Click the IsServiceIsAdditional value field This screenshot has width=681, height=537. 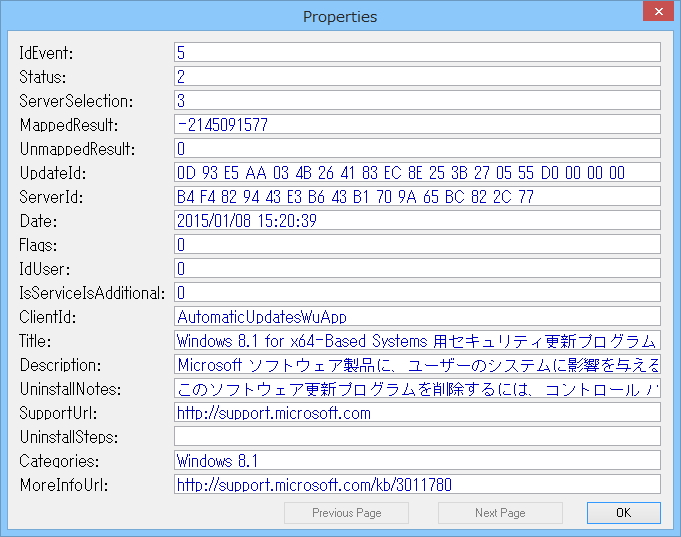tap(417, 292)
